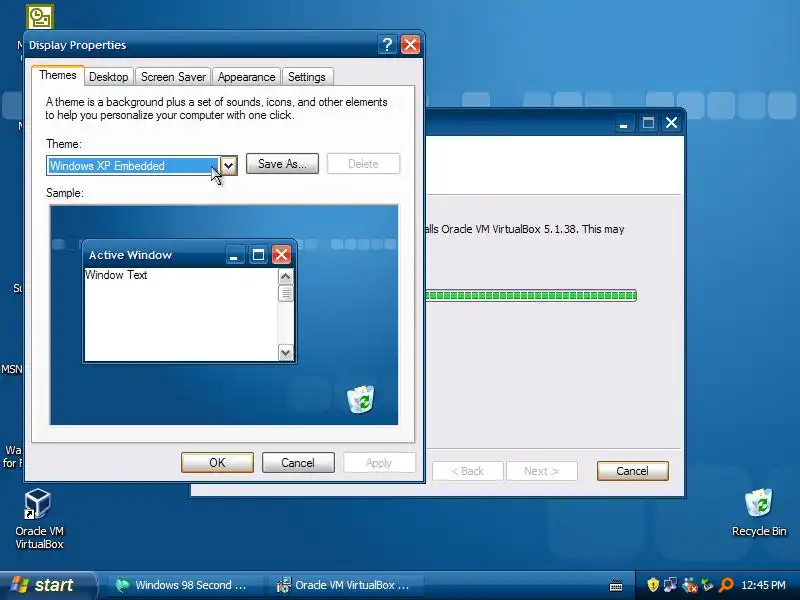Click the orange magnifier tray icon
Viewport: 800px width, 600px height.
726,585
